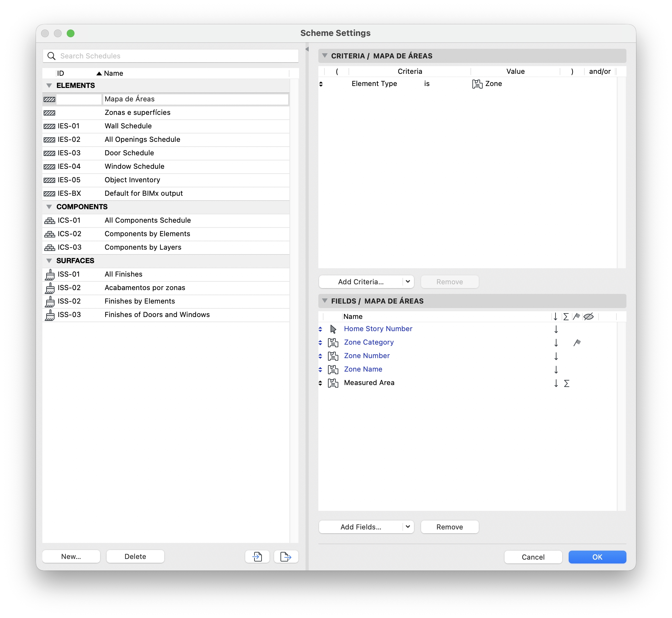The image size is (672, 618).
Task: Click the OK button
Action: click(x=597, y=557)
